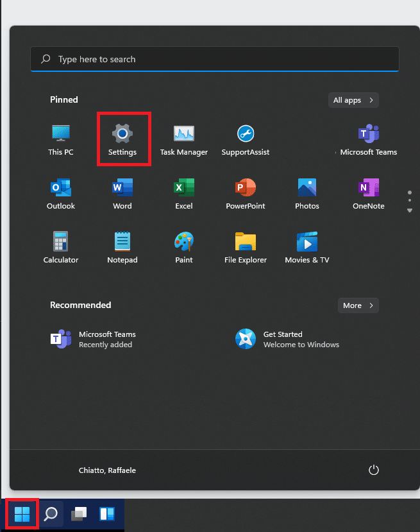Launch Paint
Screen dimensions: 420x532
pyautogui.click(x=184, y=248)
